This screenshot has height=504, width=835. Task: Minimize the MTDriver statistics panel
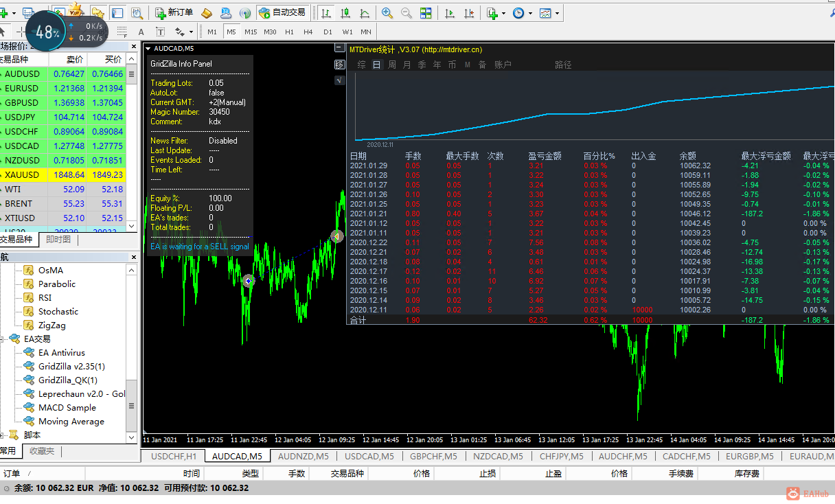[x=339, y=48]
